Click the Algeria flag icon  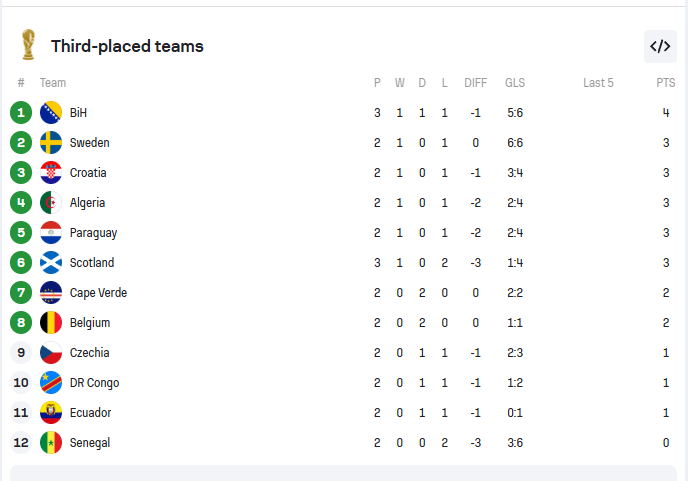pyautogui.click(x=51, y=203)
